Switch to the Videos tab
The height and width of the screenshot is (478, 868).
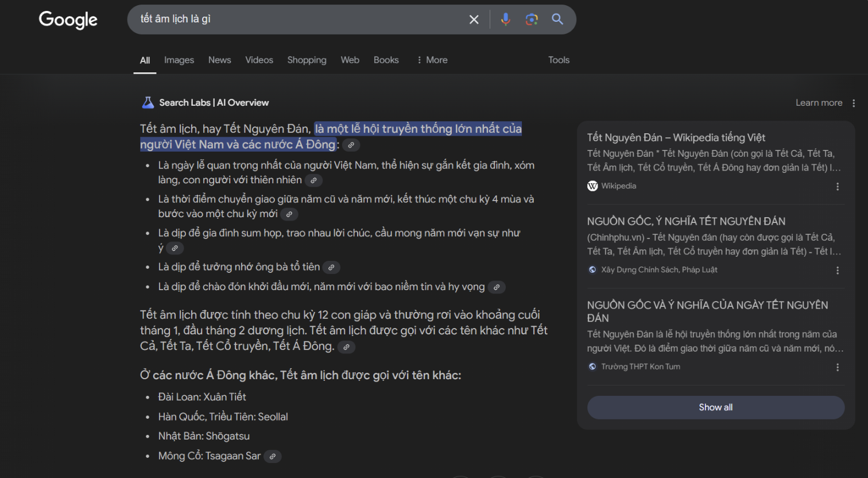[x=259, y=60]
